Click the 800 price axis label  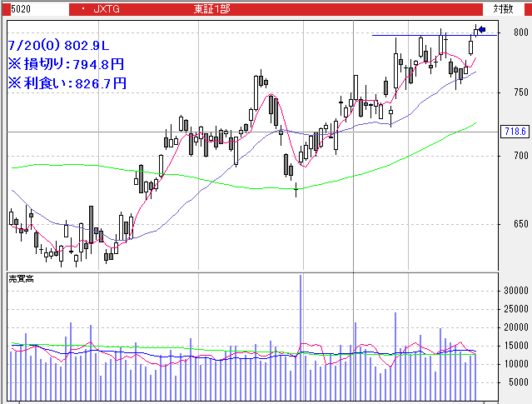click(521, 32)
